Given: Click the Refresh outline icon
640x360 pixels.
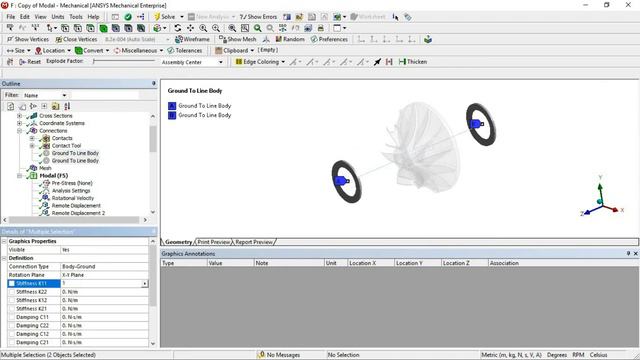Looking at the screenshot, I should pos(11,106).
